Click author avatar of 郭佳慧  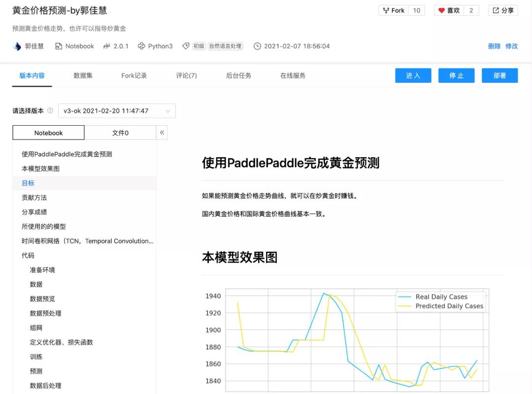17,46
